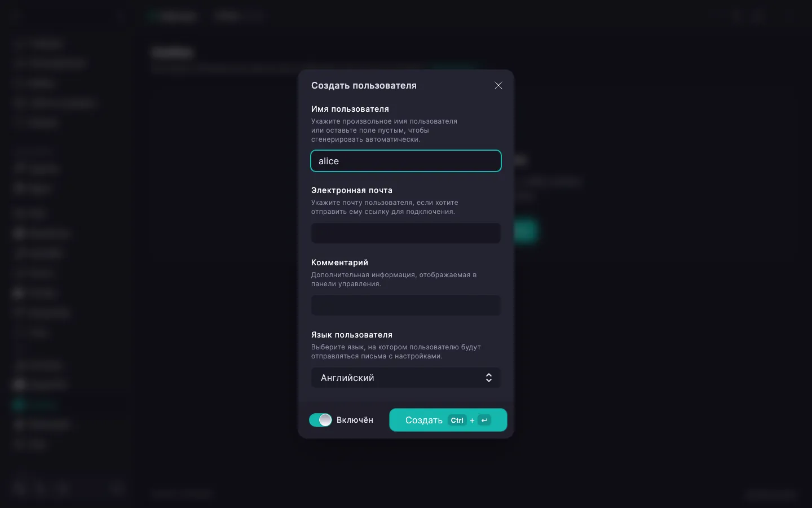Click the Создать button text

tap(424, 420)
